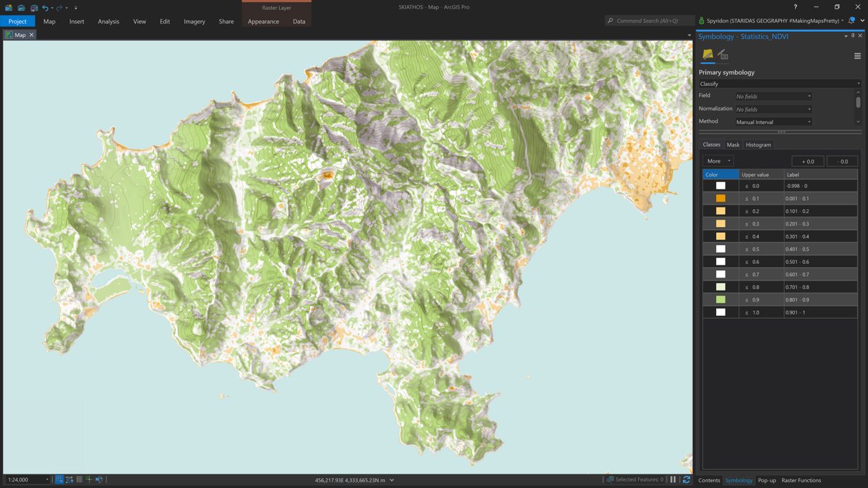Open the Customize Quick Access Toolbar menu
868x488 pixels.
[x=75, y=7]
